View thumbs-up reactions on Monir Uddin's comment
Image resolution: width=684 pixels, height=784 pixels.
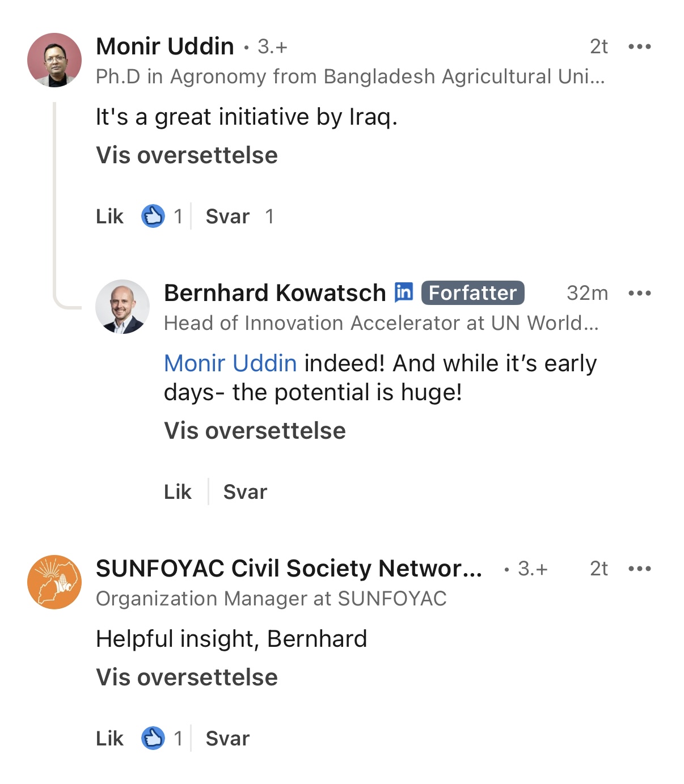pos(162,216)
